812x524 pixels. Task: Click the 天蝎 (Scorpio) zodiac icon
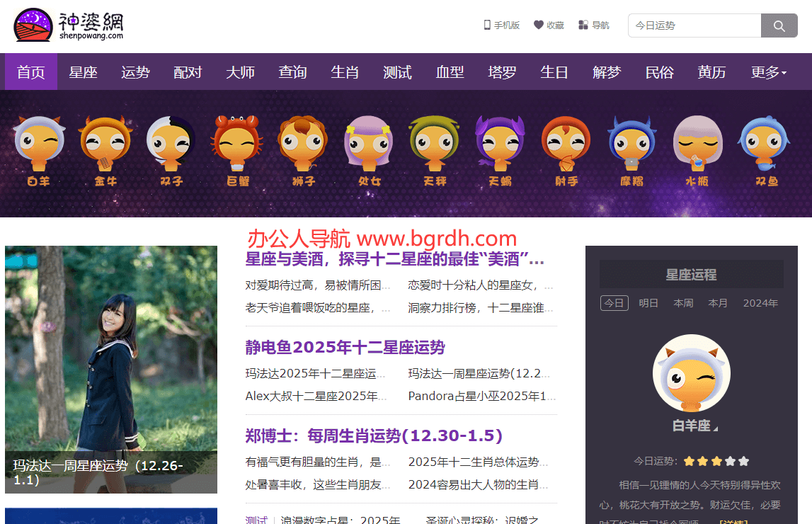[500, 145]
